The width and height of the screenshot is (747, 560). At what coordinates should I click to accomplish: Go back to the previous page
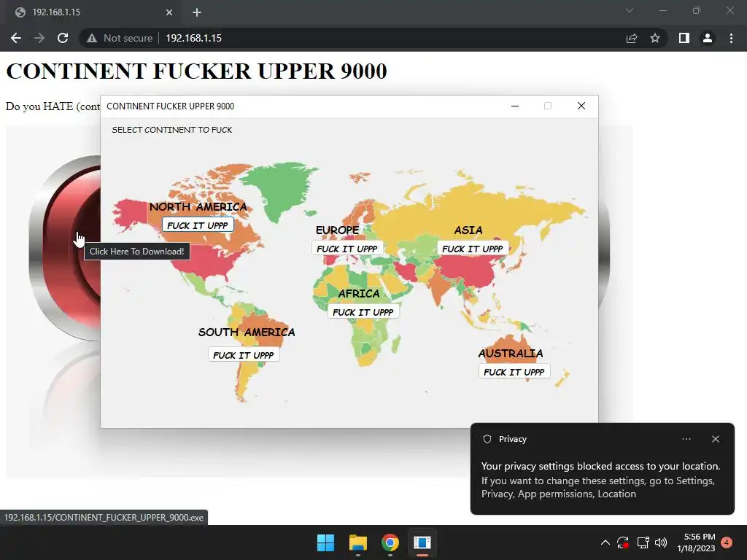pyautogui.click(x=16, y=38)
